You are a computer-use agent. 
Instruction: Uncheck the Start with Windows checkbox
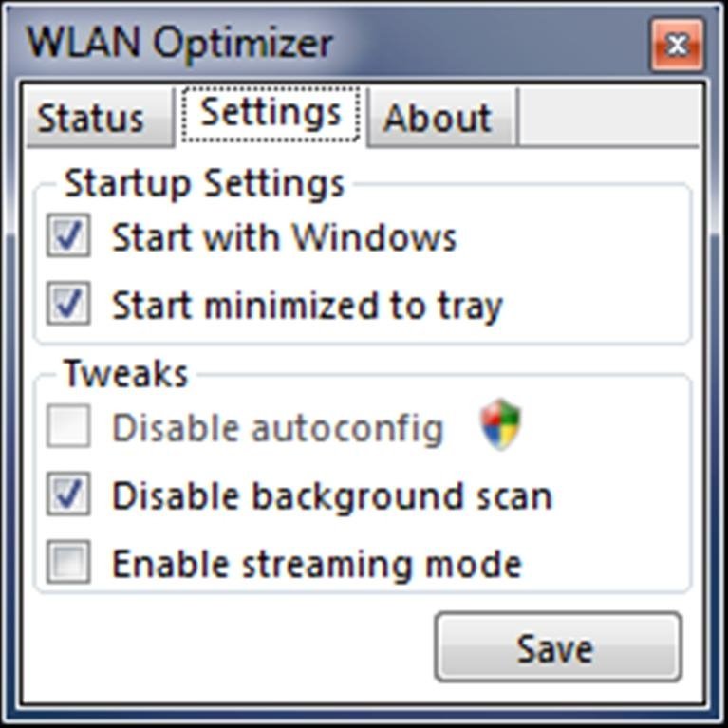coord(68,235)
